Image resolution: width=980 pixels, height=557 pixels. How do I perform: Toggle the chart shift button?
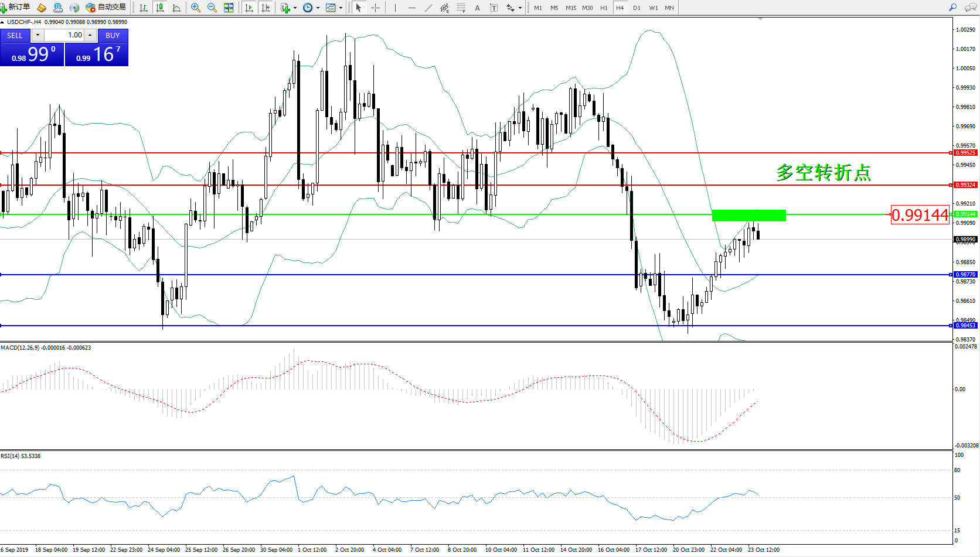[x=266, y=8]
